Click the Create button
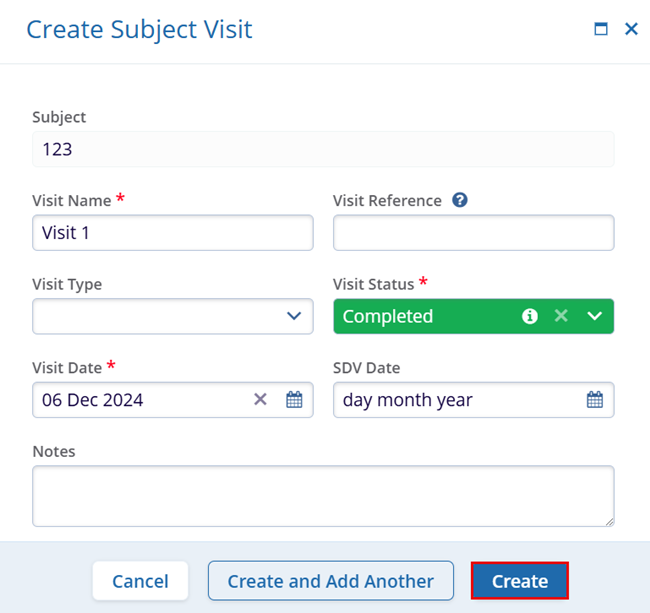Screen dimensions: 650x613 [x=519, y=581]
